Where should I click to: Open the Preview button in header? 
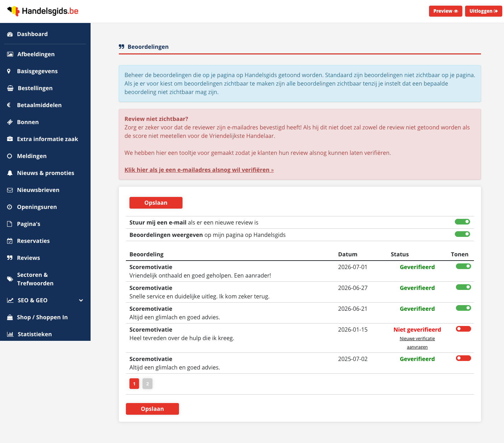click(446, 11)
